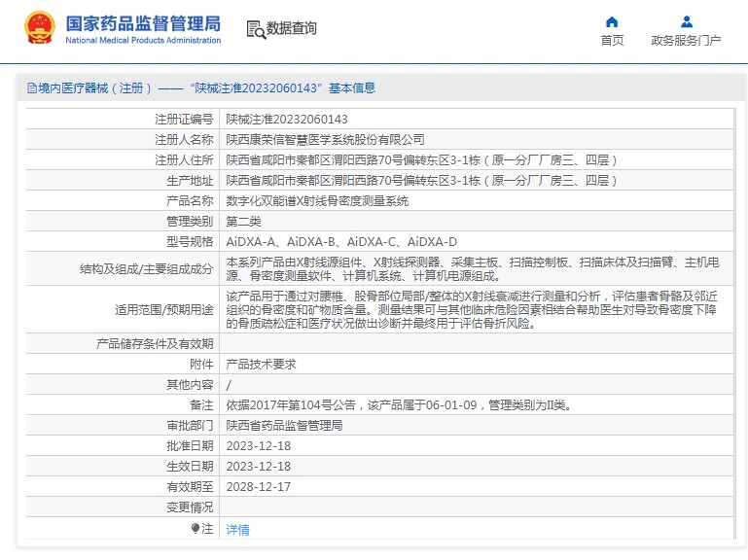Click registrant name 陕西康荣信智慧医学系统股份有限公司

pyautogui.click(x=325, y=139)
